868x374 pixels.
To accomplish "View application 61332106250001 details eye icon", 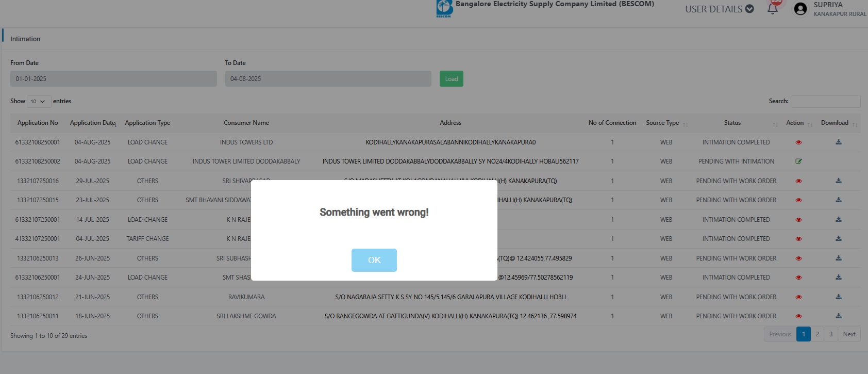I will (x=798, y=278).
